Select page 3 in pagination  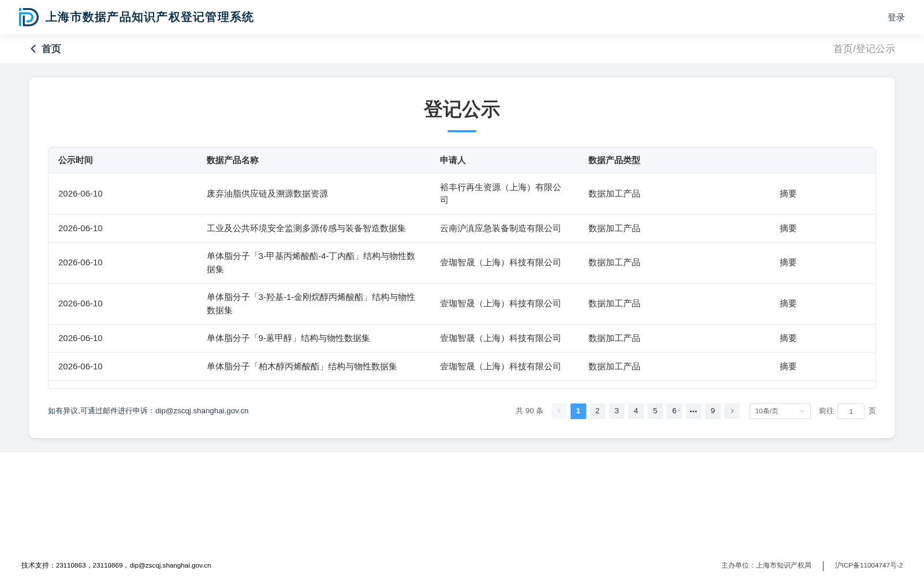point(617,411)
